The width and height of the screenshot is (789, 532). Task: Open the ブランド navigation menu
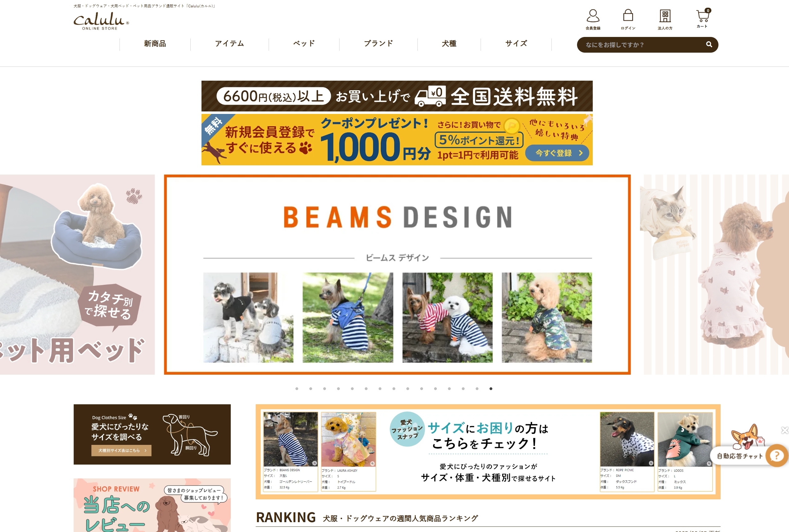pyautogui.click(x=378, y=43)
